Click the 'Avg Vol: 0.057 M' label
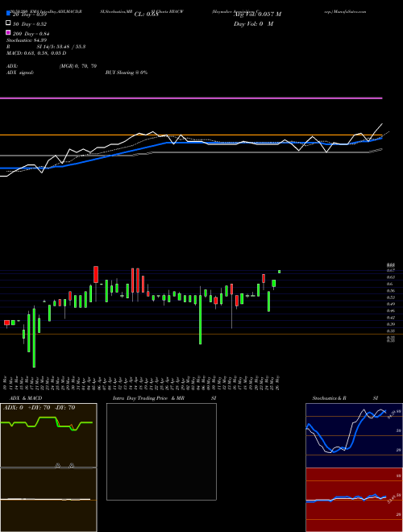The width and height of the screenshot is (403, 532). tap(257, 15)
